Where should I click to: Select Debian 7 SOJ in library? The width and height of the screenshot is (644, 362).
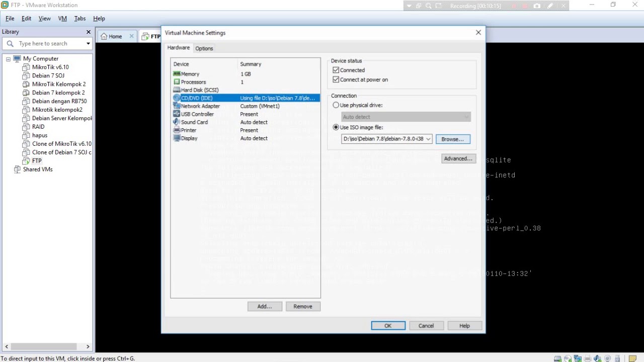click(48, 75)
